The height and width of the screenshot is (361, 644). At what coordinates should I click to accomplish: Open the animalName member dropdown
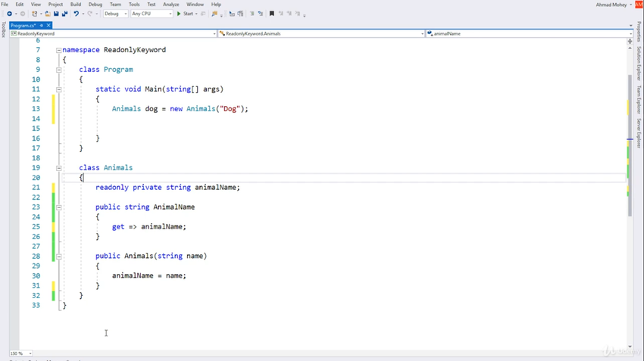click(530, 33)
